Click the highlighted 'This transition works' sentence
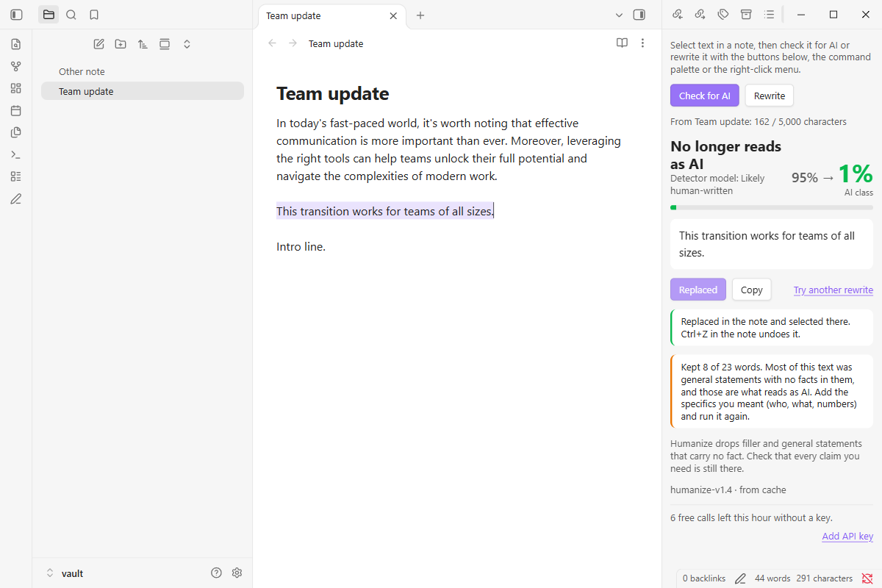The image size is (882, 588). (x=384, y=211)
